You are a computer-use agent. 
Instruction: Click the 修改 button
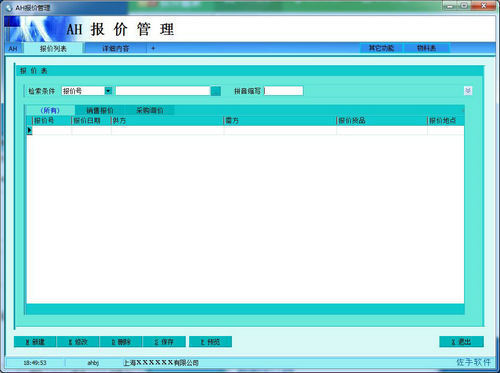(78, 342)
